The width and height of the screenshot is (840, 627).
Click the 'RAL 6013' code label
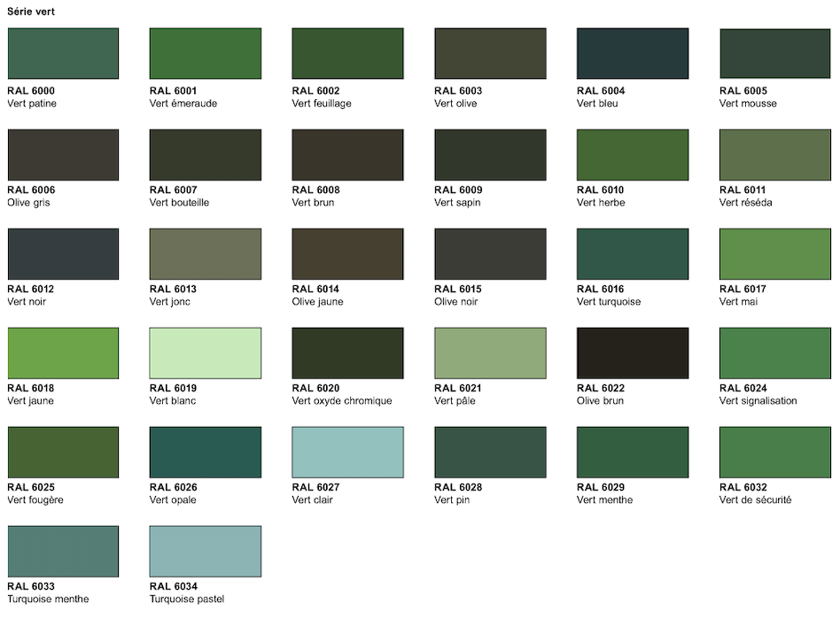(174, 289)
